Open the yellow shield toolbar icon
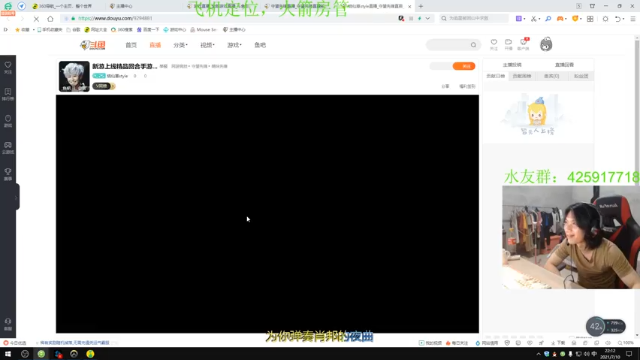This screenshot has width=640, height=360. (576, 19)
